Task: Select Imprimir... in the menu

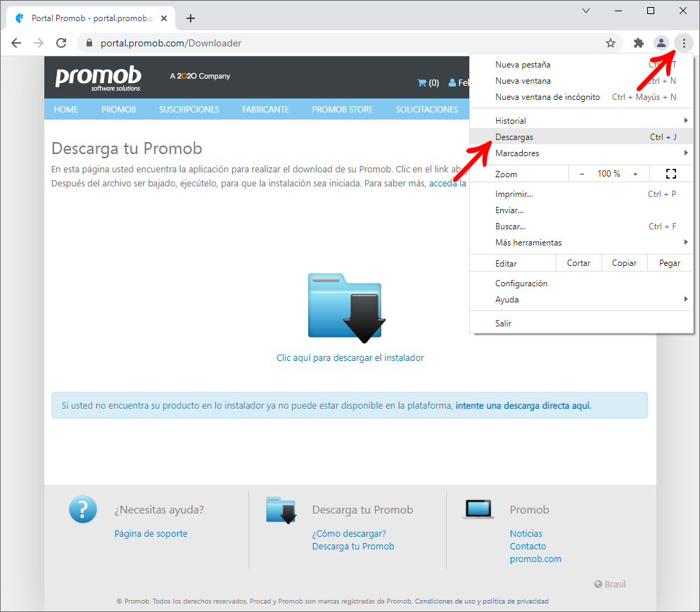Action: tap(581, 194)
